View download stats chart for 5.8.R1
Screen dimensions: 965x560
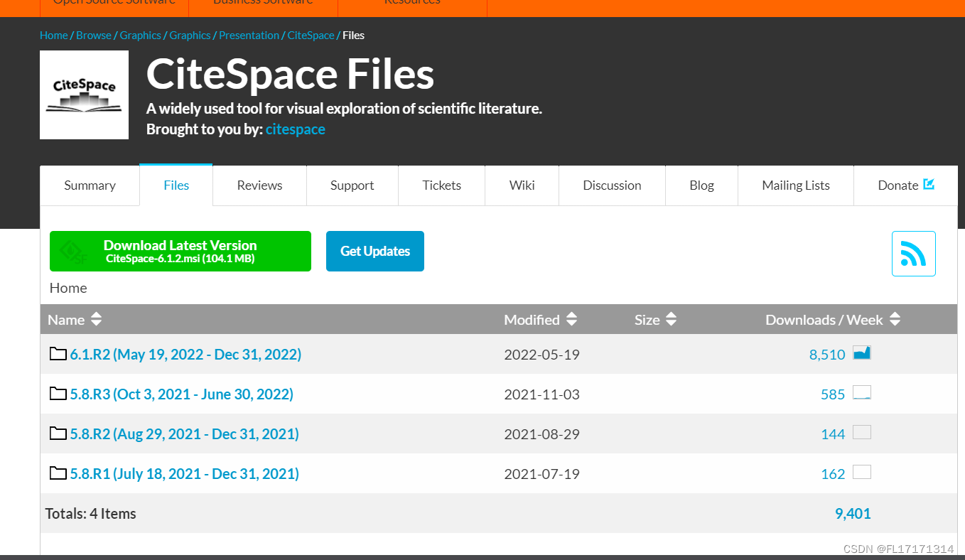click(862, 472)
